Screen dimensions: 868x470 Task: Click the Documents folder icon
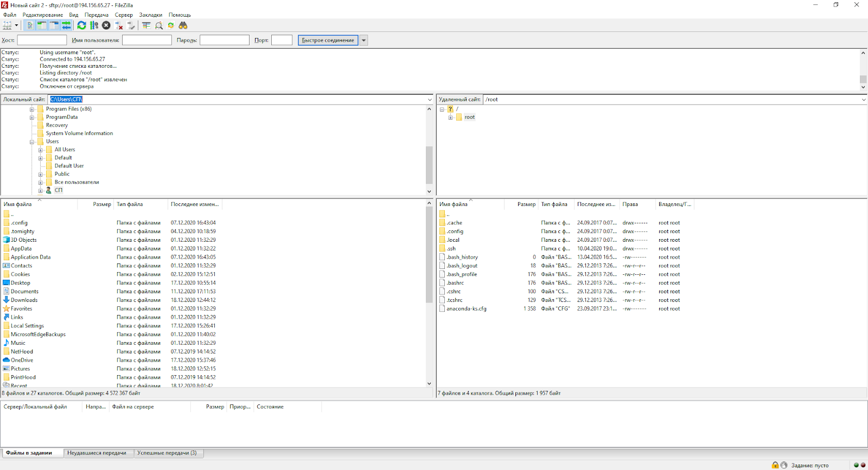pyautogui.click(x=7, y=292)
